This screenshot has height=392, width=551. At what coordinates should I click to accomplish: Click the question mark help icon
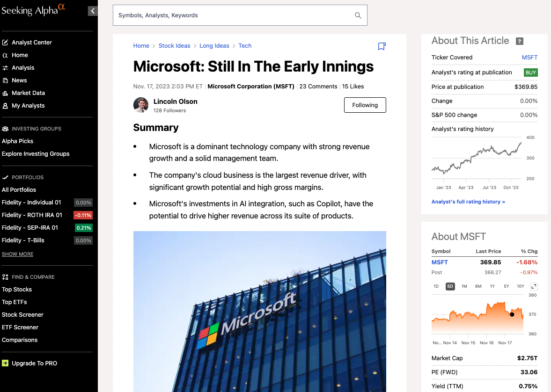(x=519, y=41)
